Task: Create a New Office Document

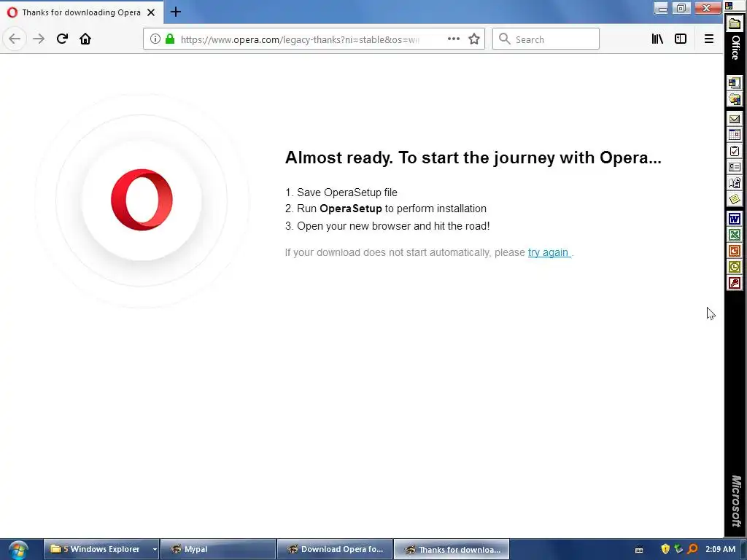Action: pyautogui.click(x=735, y=83)
